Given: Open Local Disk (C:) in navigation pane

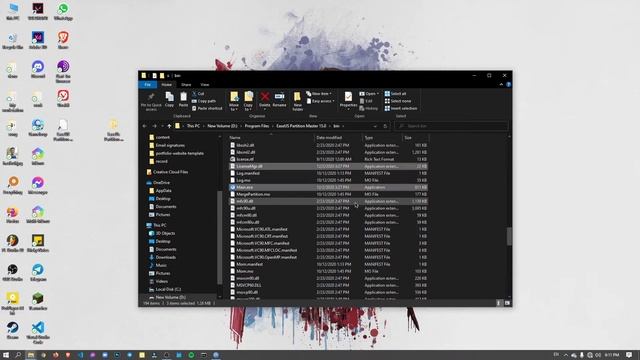Looking at the screenshot, I should (165, 290).
